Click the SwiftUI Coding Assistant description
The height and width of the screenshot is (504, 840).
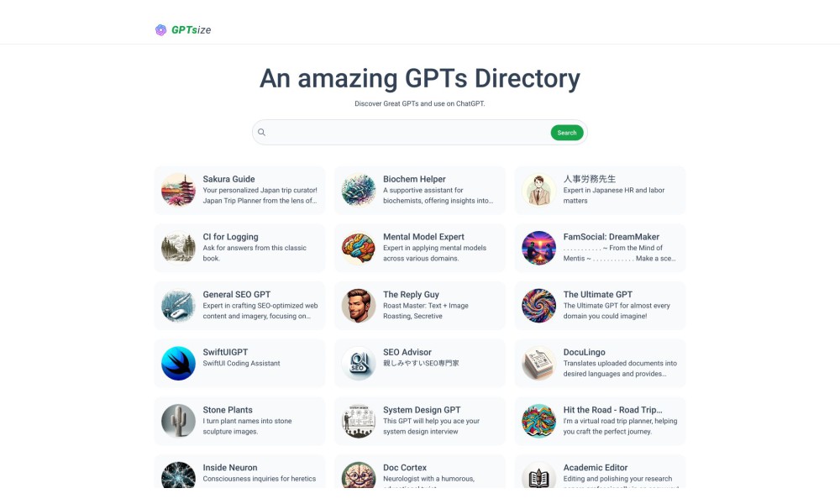(242, 363)
